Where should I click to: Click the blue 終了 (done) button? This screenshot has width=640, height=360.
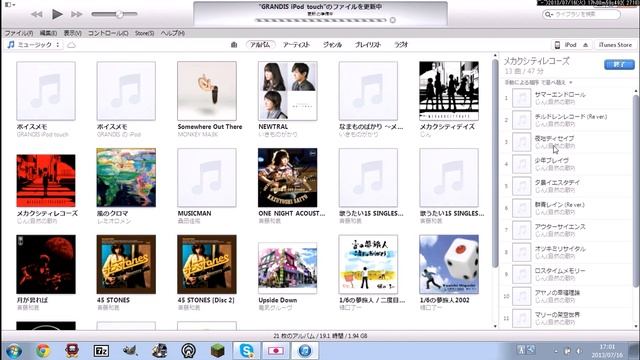[x=619, y=64]
